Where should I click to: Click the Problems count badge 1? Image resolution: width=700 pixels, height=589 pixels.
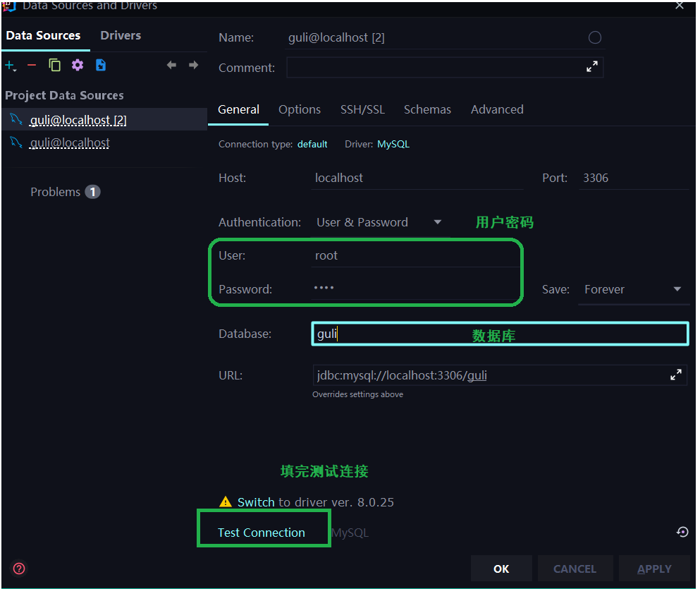(92, 192)
